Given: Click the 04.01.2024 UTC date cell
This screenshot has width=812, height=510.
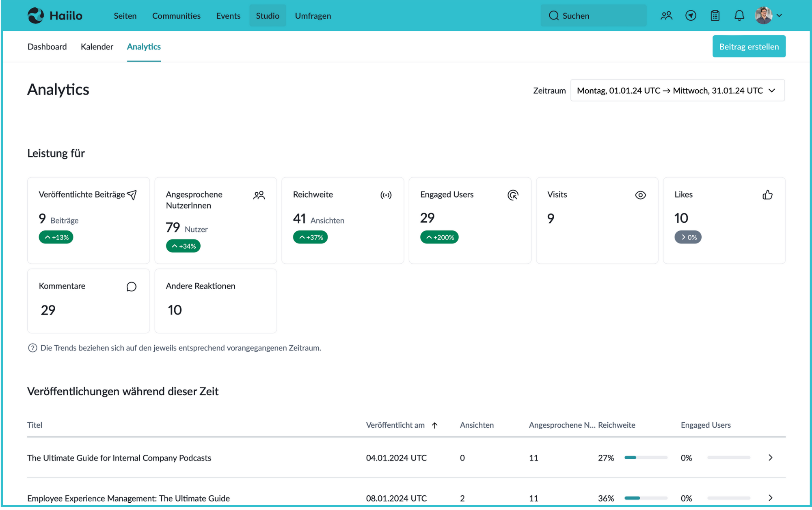Looking at the screenshot, I should [x=396, y=458].
